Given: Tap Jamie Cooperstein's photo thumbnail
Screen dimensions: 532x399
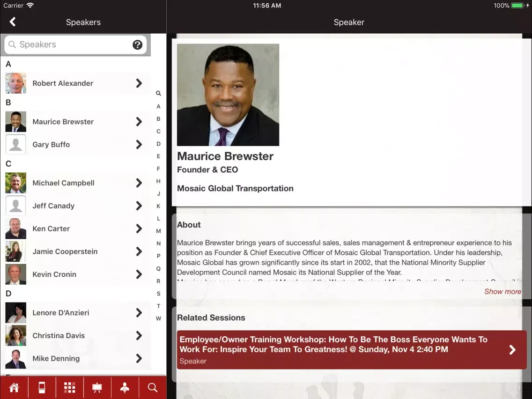Looking at the screenshot, I should pos(15,251).
